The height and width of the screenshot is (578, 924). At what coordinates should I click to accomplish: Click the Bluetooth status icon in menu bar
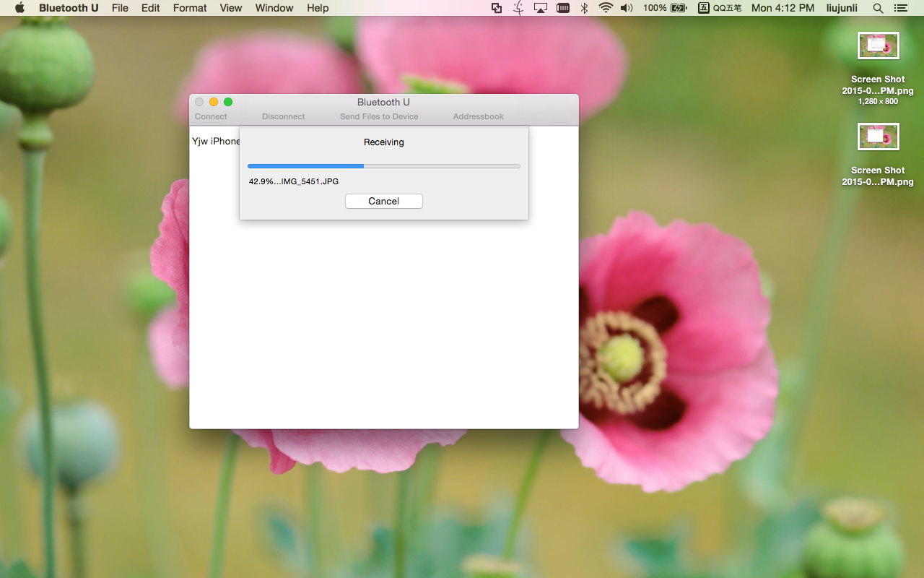[585, 8]
